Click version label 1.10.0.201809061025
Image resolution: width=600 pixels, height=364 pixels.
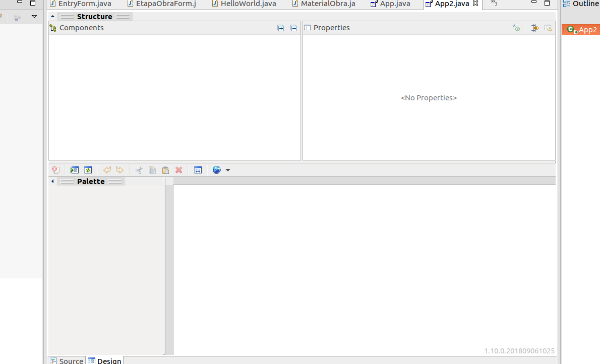tap(519, 350)
